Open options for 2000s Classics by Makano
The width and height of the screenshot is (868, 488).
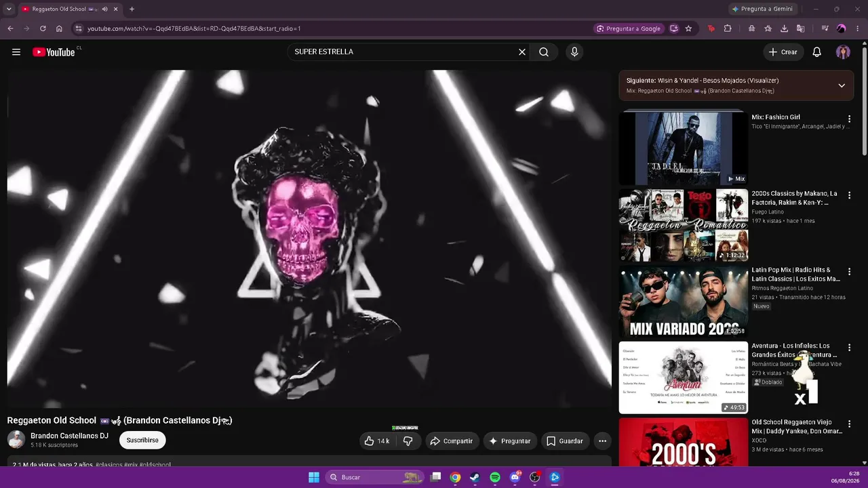[849, 196]
